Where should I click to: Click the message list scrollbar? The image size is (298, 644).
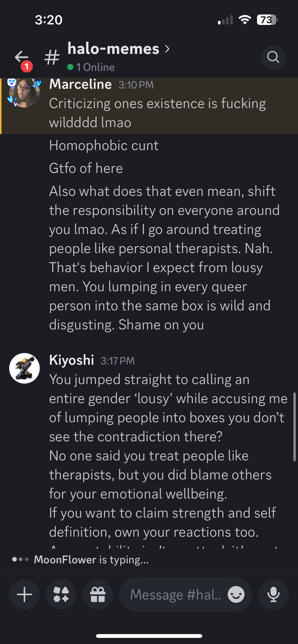(294, 427)
